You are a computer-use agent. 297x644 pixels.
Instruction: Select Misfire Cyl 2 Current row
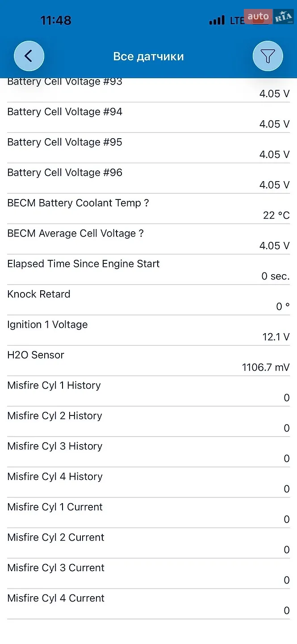148,543
